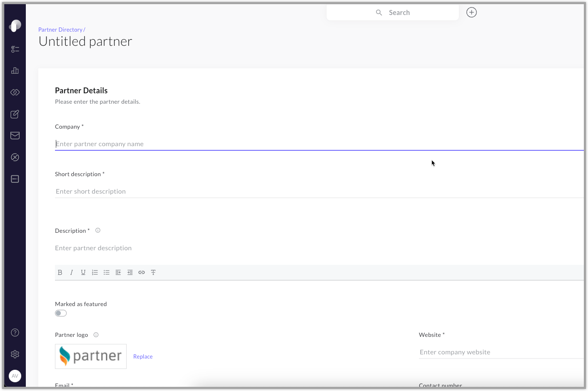
Task: Create a numbered list in the description
Action: tap(95, 272)
